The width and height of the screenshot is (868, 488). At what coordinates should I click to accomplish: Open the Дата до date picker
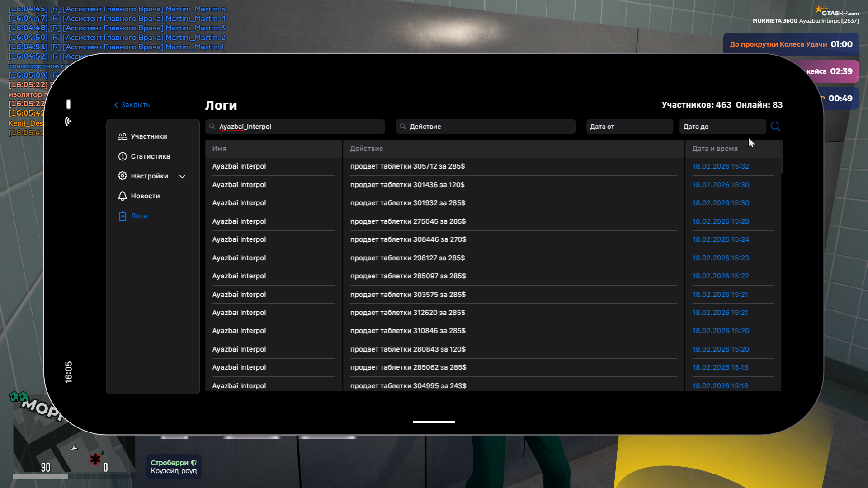point(722,127)
